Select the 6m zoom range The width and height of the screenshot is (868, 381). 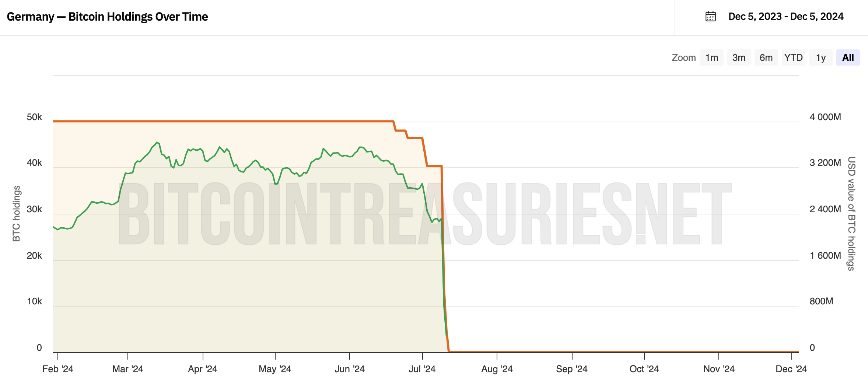[766, 57]
